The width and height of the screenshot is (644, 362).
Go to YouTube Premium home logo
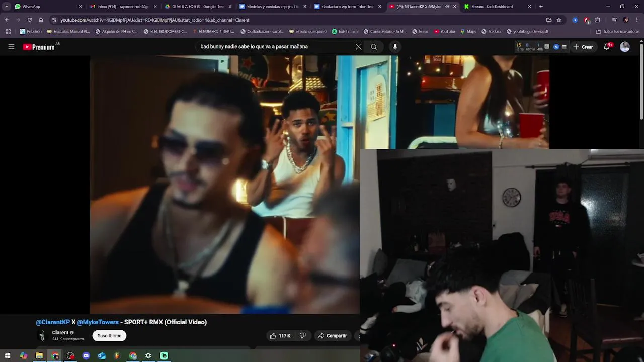pyautogui.click(x=39, y=47)
